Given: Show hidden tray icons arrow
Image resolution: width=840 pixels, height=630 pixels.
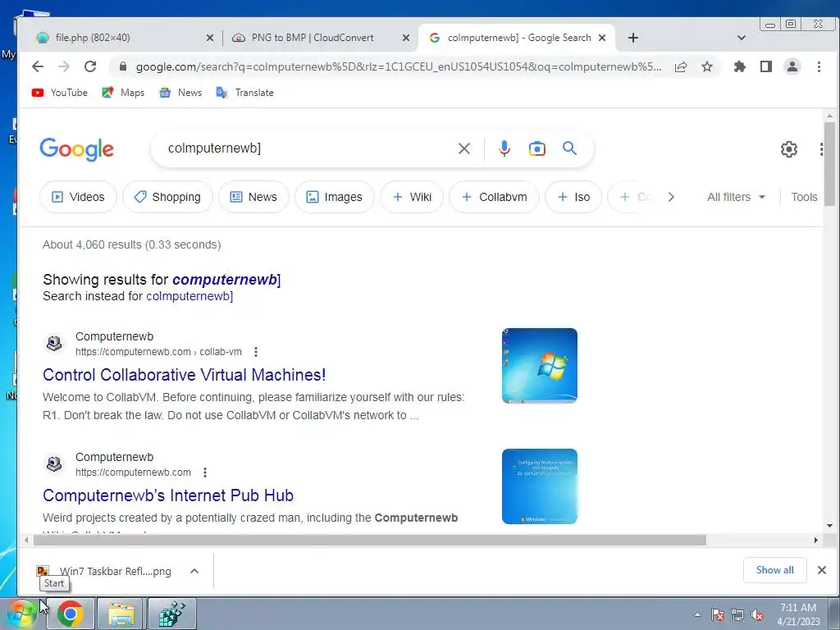Looking at the screenshot, I should click(697, 615).
